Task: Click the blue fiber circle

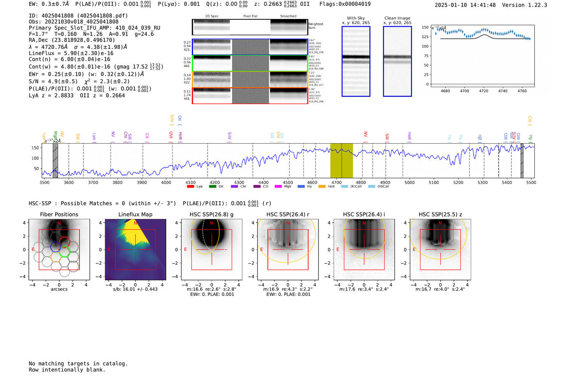Action: [56, 247]
